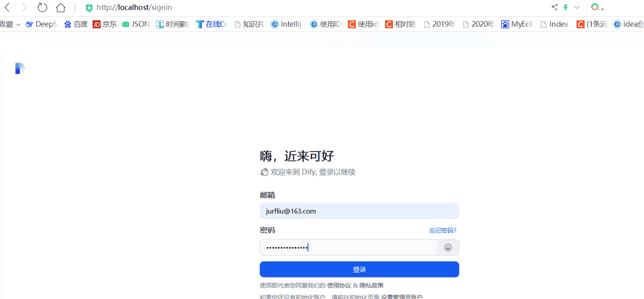The image size is (644, 299).
Task: Click the green lightning speed-mode icon
Action: click(566, 7)
